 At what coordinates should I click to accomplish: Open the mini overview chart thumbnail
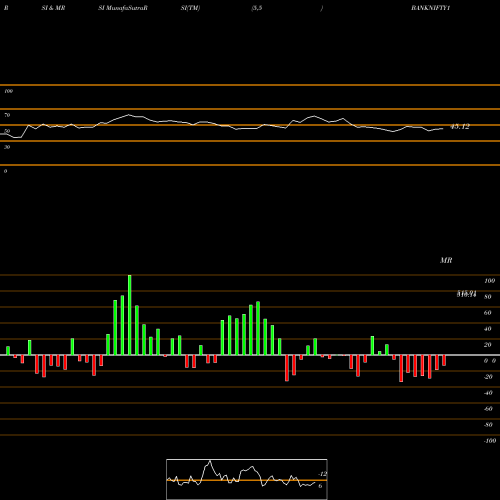247,479
